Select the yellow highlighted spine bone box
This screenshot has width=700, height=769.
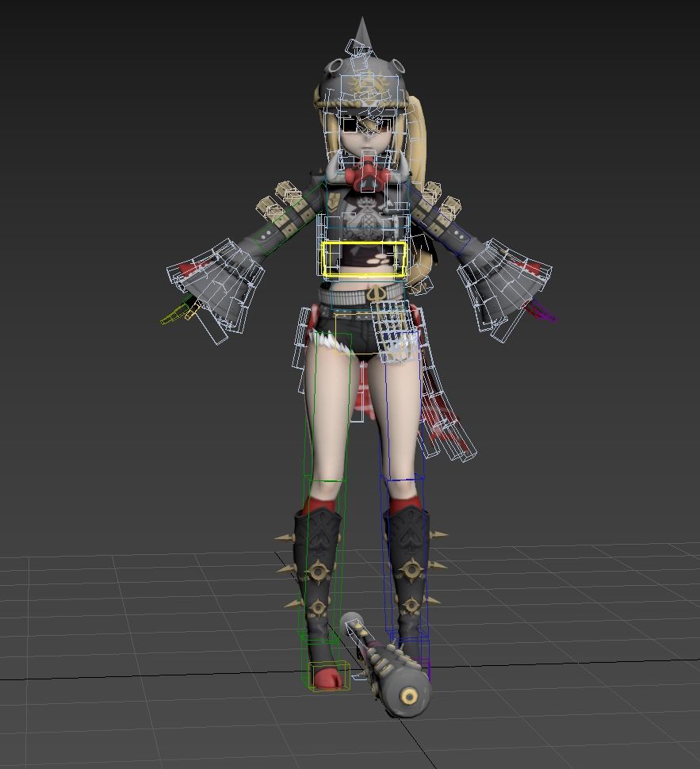[x=364, y=259]
